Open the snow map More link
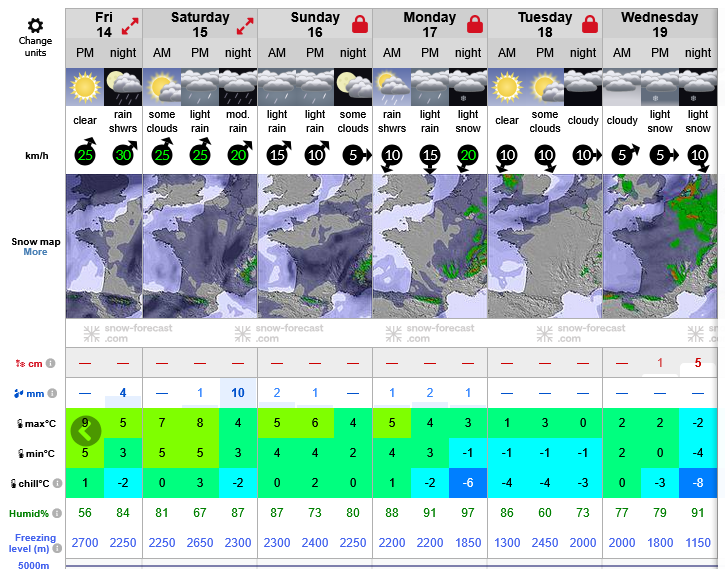 (35, 252)
